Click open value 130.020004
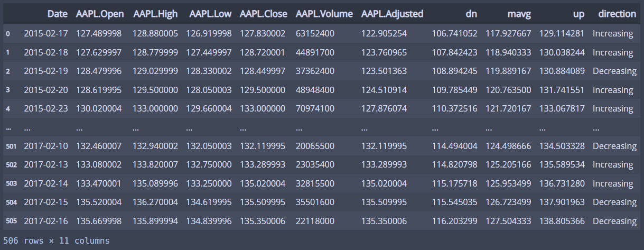644x250 pixels. pos(99,108)
